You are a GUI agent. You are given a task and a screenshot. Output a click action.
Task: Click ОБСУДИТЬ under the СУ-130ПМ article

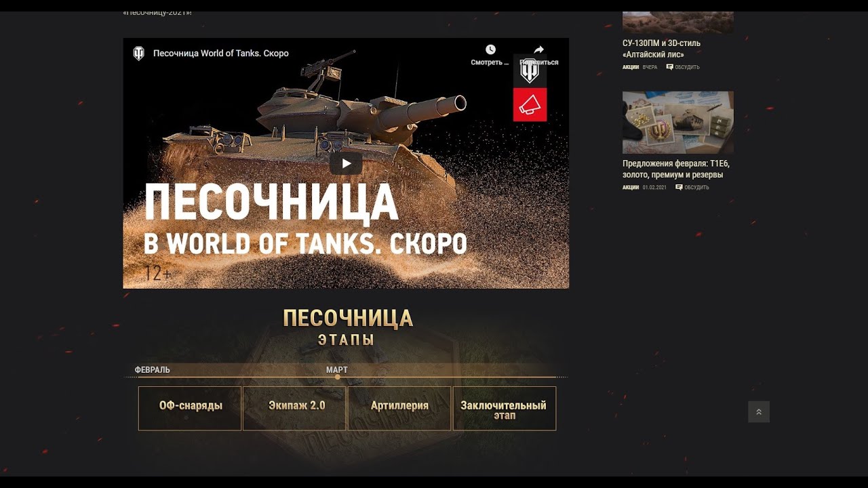click(687, 67)
